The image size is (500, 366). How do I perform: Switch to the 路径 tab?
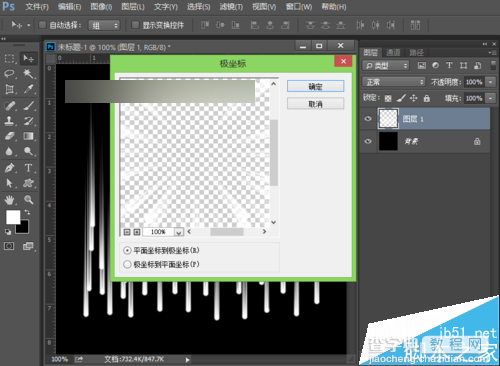pyautogui.click(x=416, y=52)
